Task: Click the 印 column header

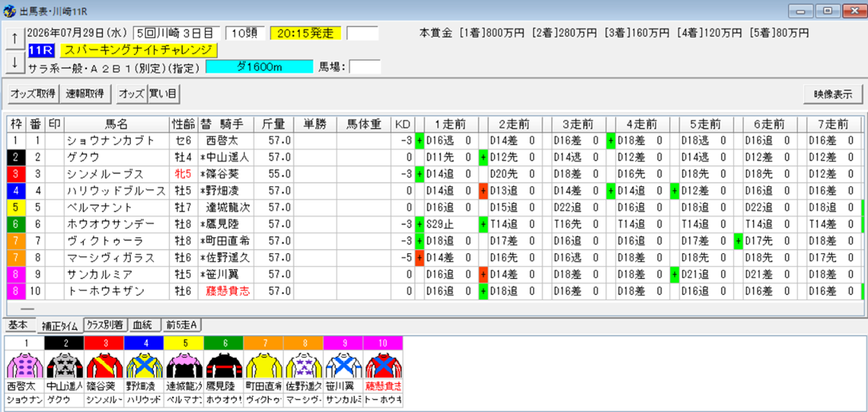Action: point(55,124)
